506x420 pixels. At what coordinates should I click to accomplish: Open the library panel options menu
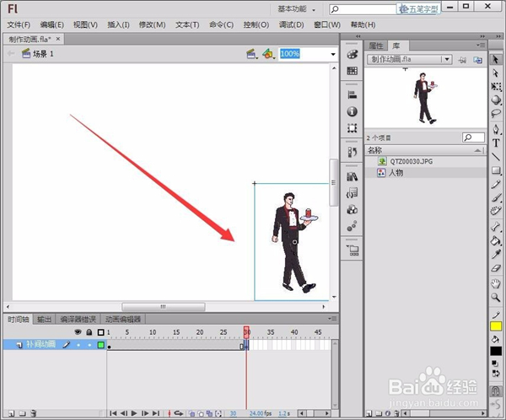coord(481,46)
